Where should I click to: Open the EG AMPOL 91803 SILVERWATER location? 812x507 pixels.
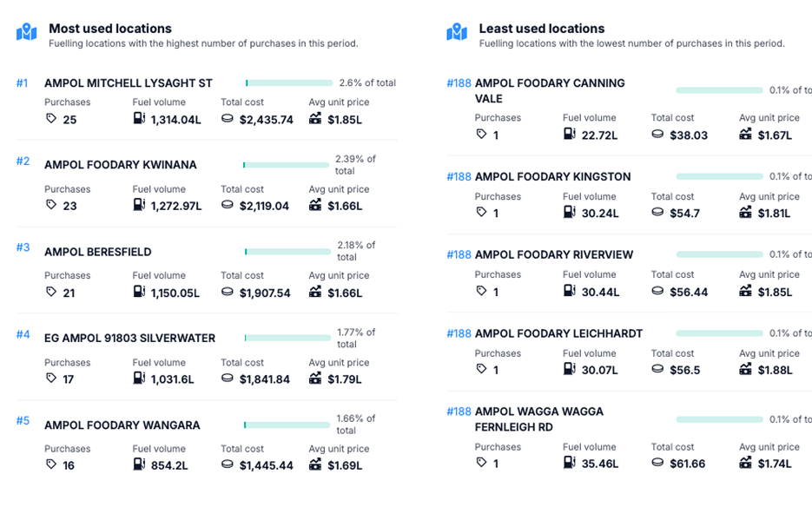tap(129, 339)
